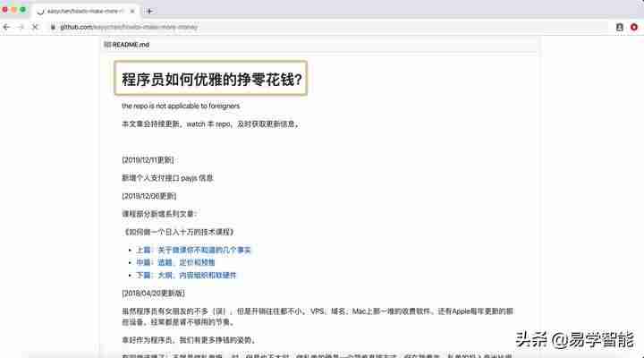Viewport: 644px width, 358px height.
Task: Stop page loading with the X button
Action: pyautogui.click(x=35, y=27)
